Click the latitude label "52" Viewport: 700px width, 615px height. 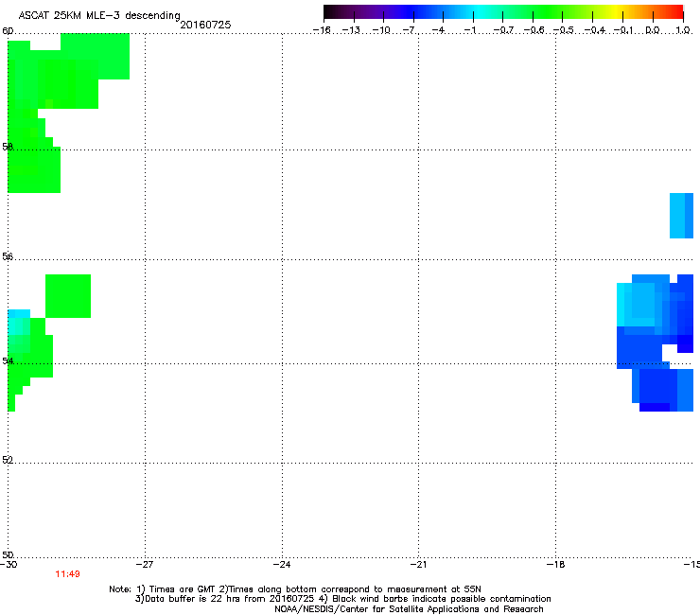[x=8, y=460]
